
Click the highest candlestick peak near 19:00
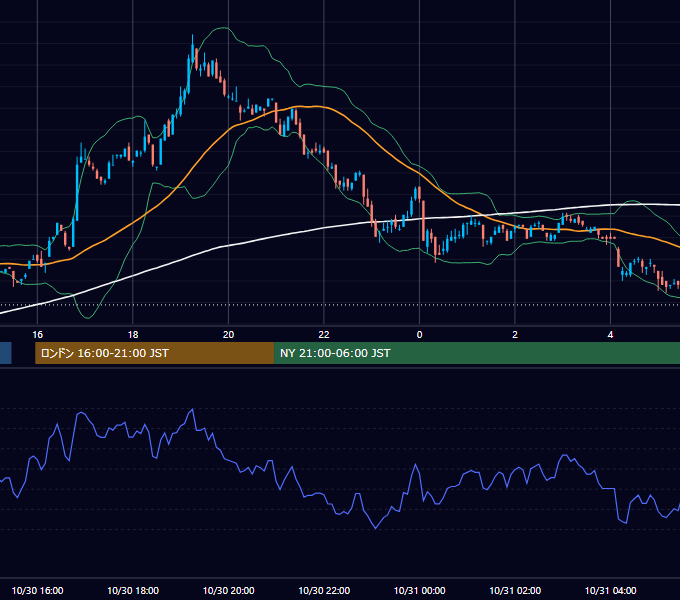pos(193,48)
